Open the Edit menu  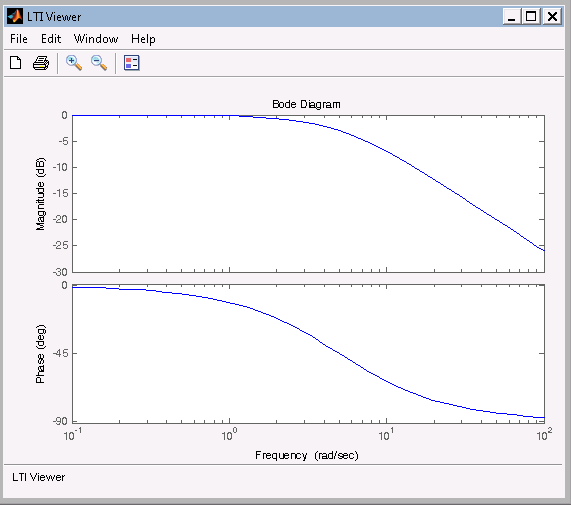(x=51, y=39)
